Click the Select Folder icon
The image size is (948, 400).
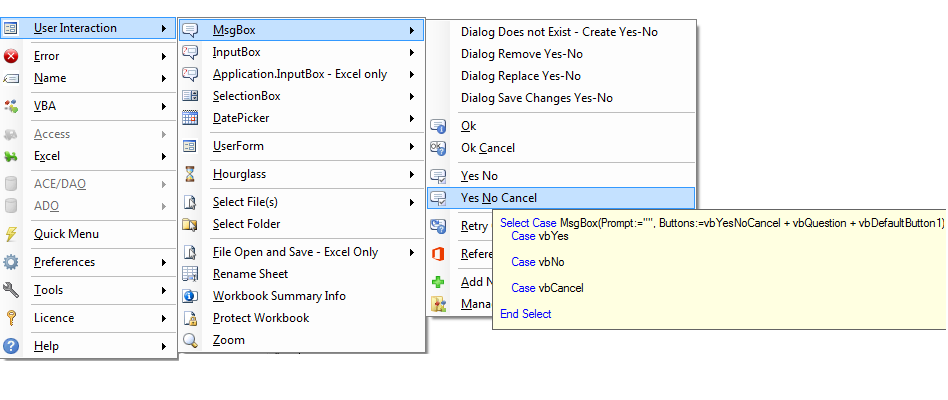191,224
